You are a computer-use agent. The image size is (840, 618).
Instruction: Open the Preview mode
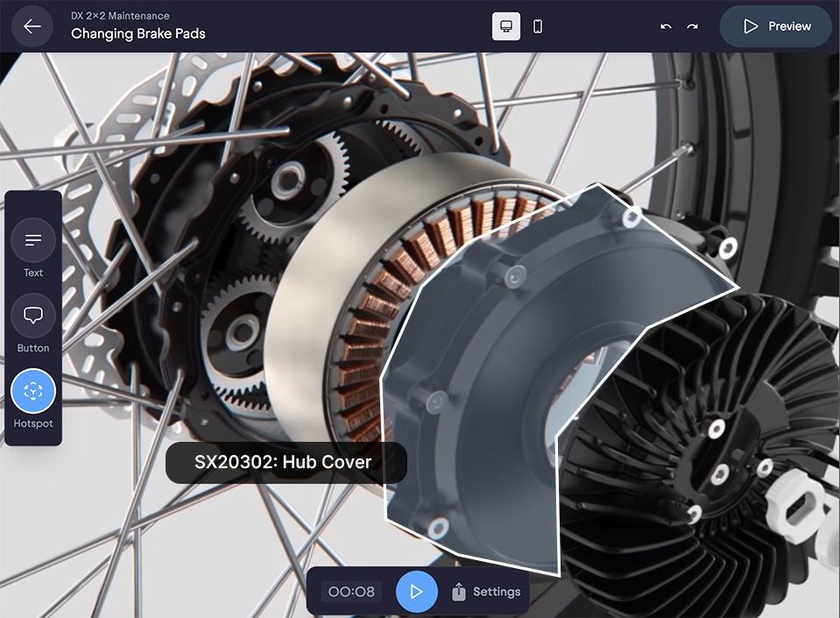[x=776, y=26]
